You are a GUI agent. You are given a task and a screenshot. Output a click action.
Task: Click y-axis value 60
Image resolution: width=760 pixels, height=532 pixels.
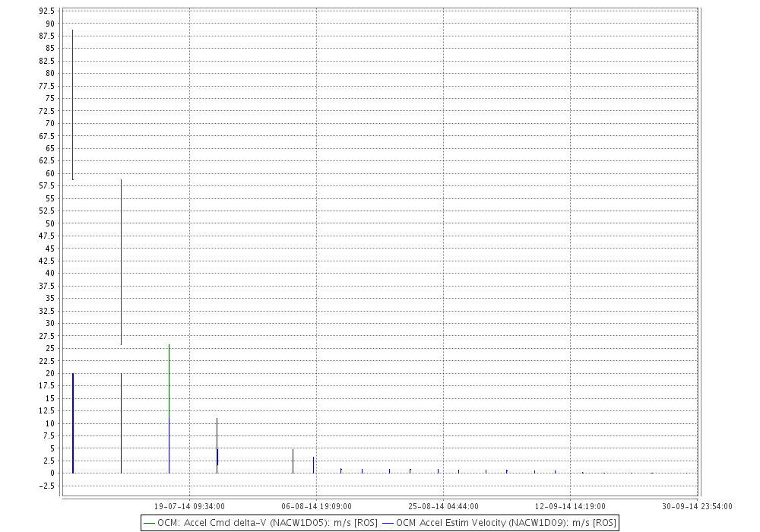(x=50, y=173)
